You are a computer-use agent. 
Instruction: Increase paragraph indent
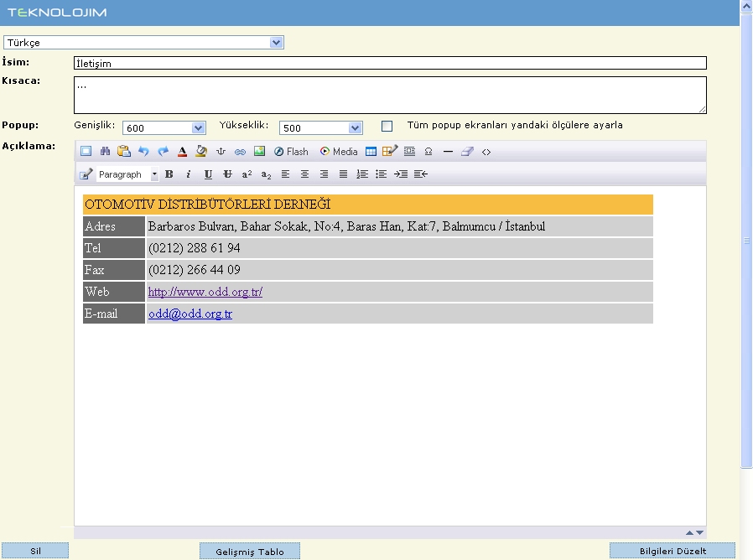click(401, 174)
